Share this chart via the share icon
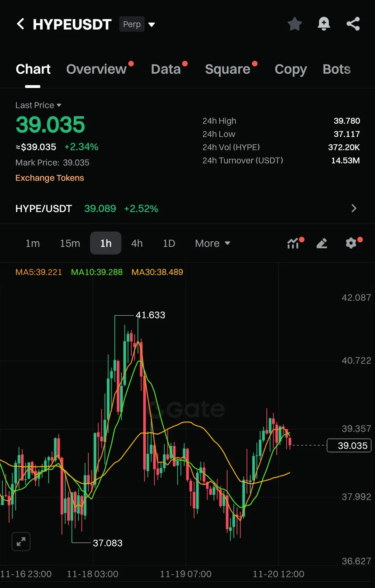Image resolution: width=375 pixels, height=588 pixels. pyautogui.click(x=353, y=24)
